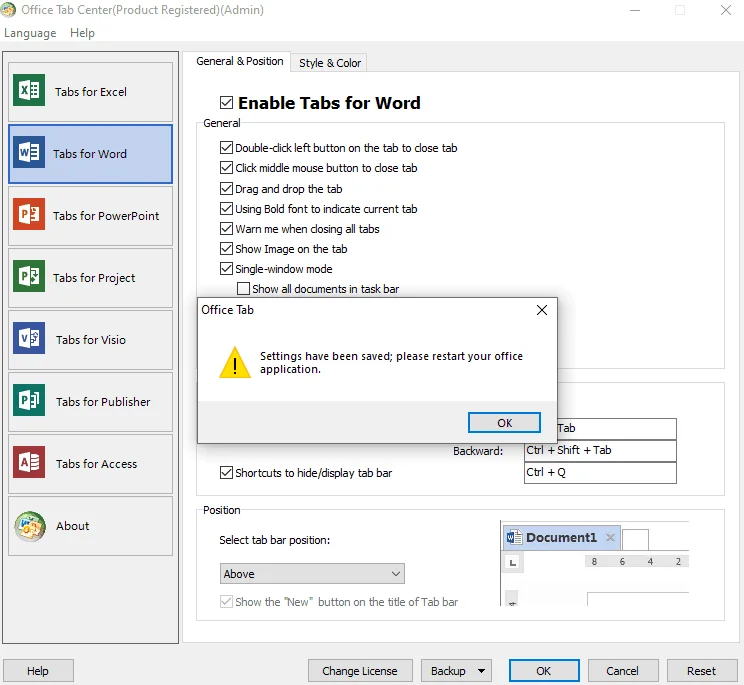Click the Access icon in the sidebar
Viewport: 744px width, 685px height.
29,462
